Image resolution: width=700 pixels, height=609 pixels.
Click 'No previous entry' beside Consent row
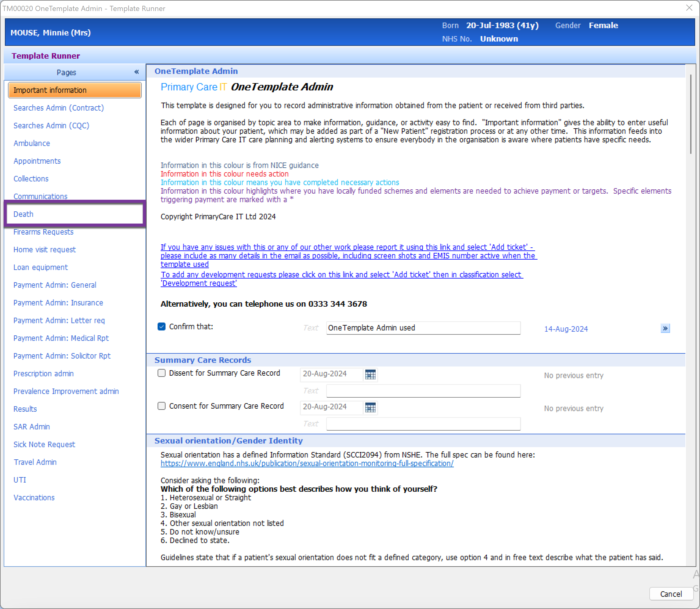tap(574, 408)
